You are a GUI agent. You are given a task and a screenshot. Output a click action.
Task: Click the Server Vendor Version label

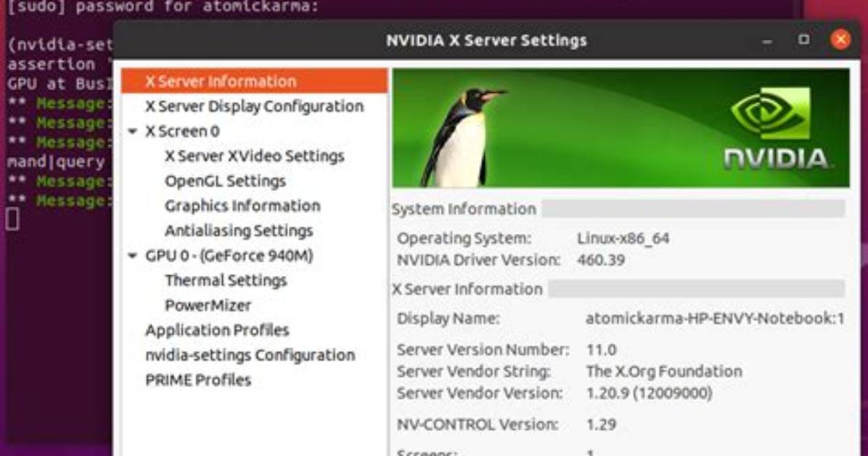coord(480,393)
